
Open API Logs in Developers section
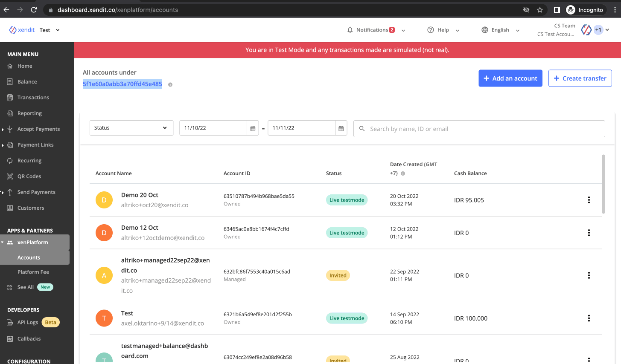[28, 322]
